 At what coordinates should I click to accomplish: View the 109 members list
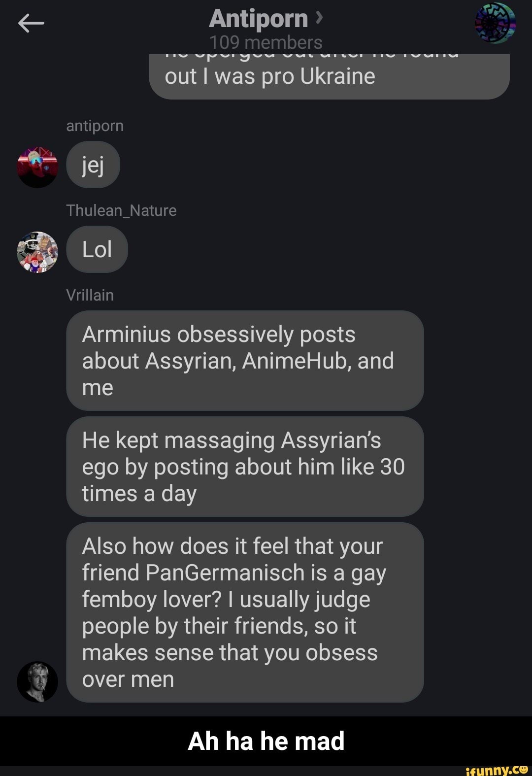point(266,42)
